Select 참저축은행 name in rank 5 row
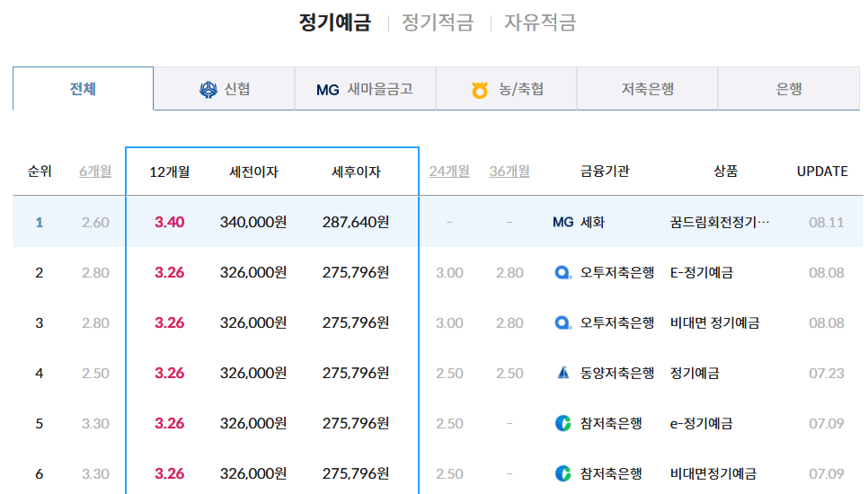The width and height of the screenshot is (868, 494). [611, 424]
